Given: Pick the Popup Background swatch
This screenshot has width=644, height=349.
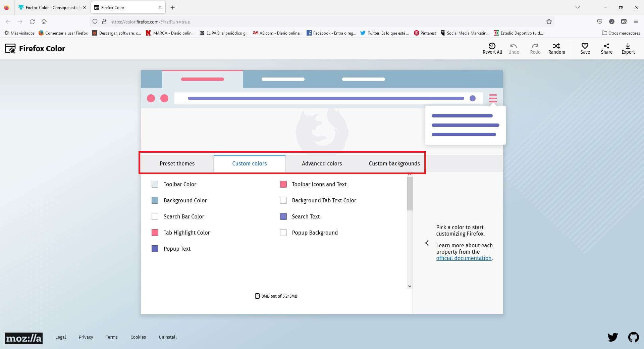Looking at the screenshot, I should [283, 233].
